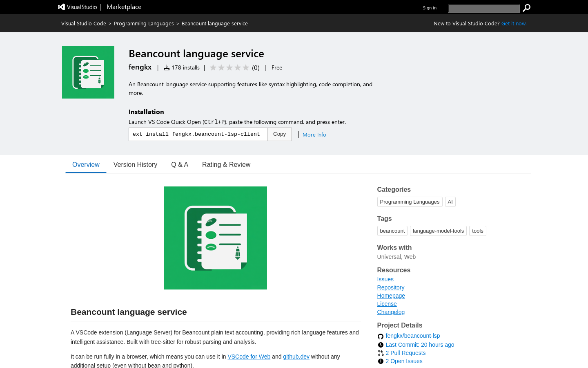The image size is (588, 368).
Task: Click the GitHub icon beside fengkx/beancount-lsp
Action: [x=381, y=337]
